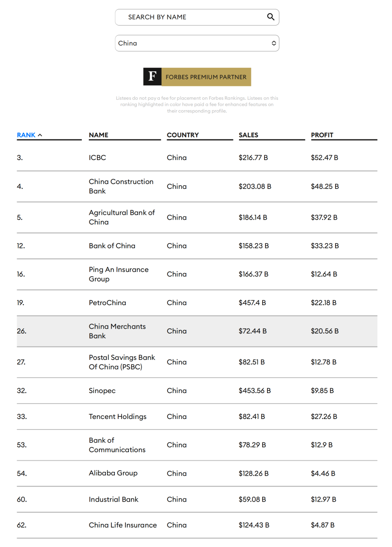Open Tencent Holdings profile link
Image resolution: width=392 pixels, height=547 pixels.
(118, 417)
